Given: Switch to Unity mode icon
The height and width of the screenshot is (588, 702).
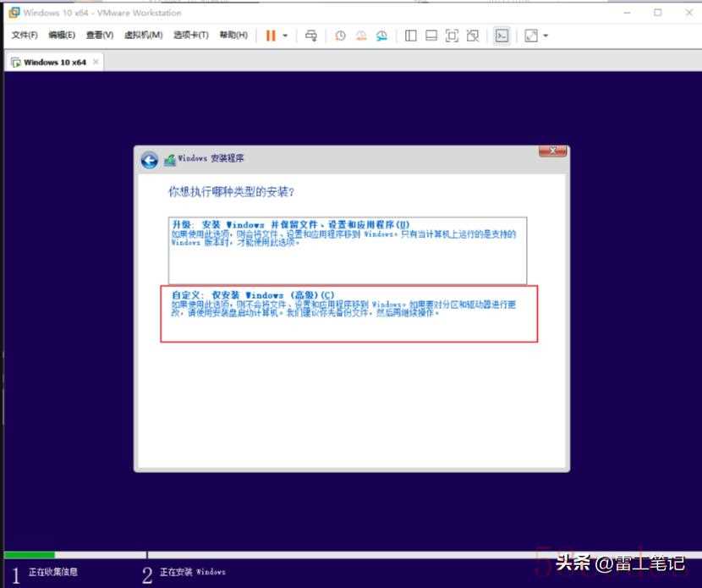Looking at the screenshot, I should pyautogui.click(x=473, y=36).
